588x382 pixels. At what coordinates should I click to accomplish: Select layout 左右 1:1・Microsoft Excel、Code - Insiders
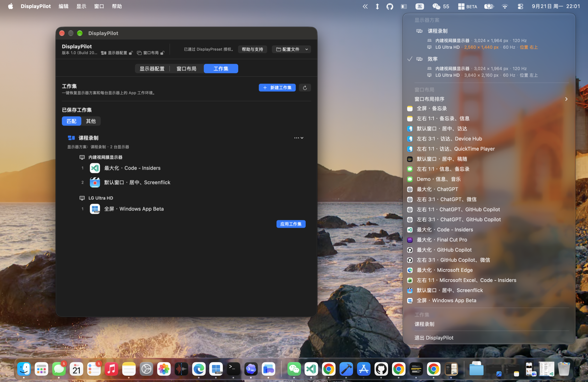point(489,280)
